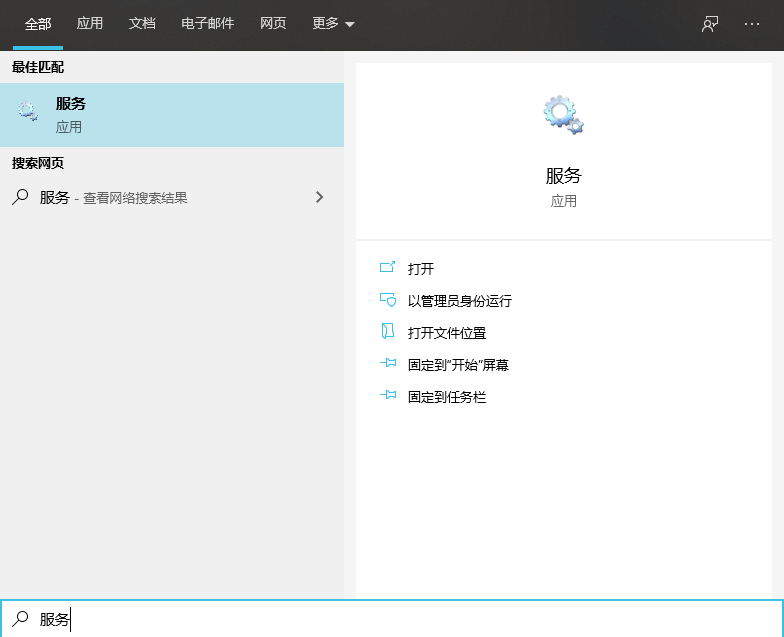Click the administrator shield icon
This screenshot has height=637, width=784.
pyautogui.click(x=388, y=300)
